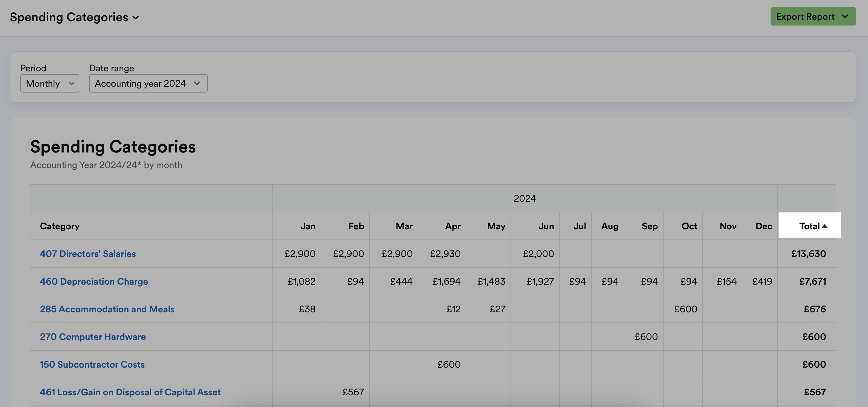Viewport: 868px width, 407px height.
Task: Open the Period dropdown set to Monthly
Action: (x=49, y=83)
